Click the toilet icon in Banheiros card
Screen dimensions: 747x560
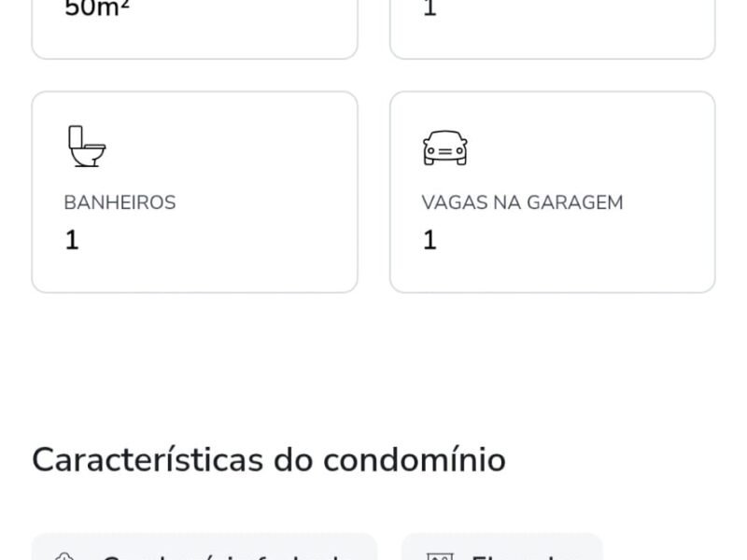tap(87, 147)
